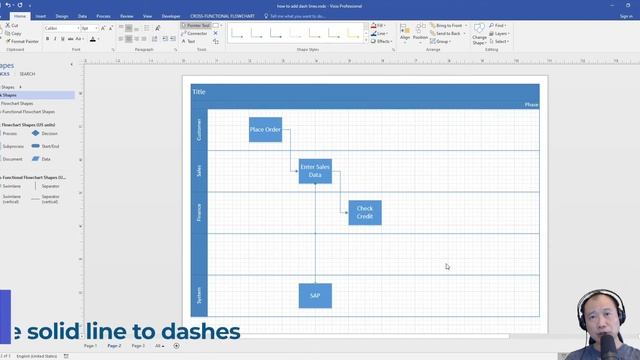Decrease font size with shrink font icon
Viewport: 640px width, 360px height.
111,28
